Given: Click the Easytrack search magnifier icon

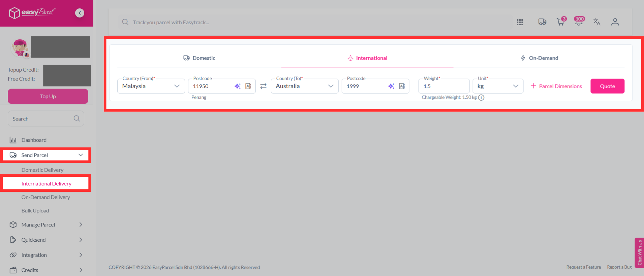Looking at the screenshot, I should [x=125, y=22].
